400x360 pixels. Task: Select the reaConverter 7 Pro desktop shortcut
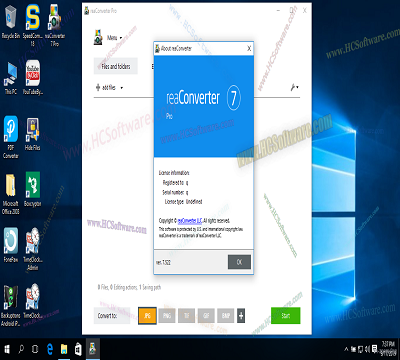[55, 25]
